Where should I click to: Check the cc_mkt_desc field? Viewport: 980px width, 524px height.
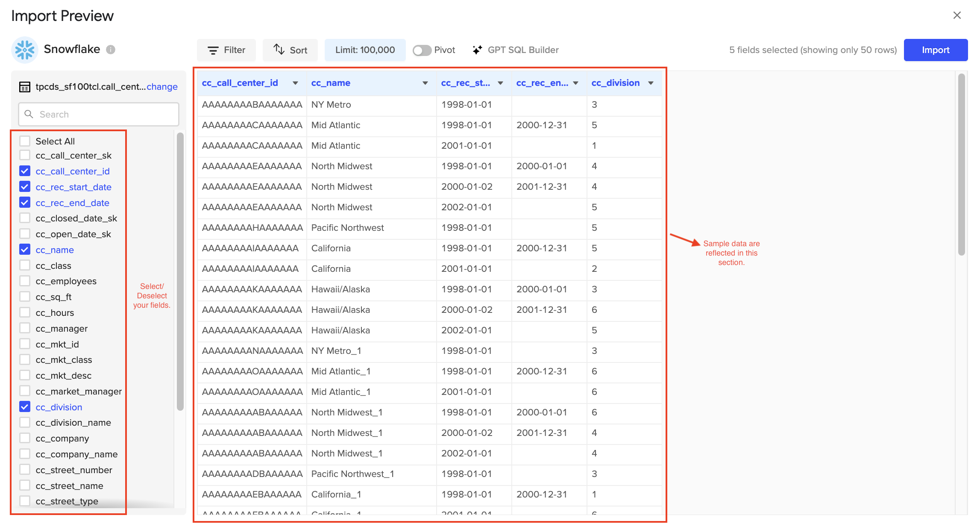[x=25, y=376]
